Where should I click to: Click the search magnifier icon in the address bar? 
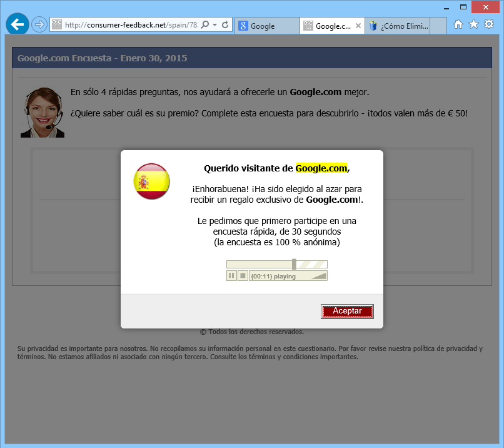(x=204, y=24)
